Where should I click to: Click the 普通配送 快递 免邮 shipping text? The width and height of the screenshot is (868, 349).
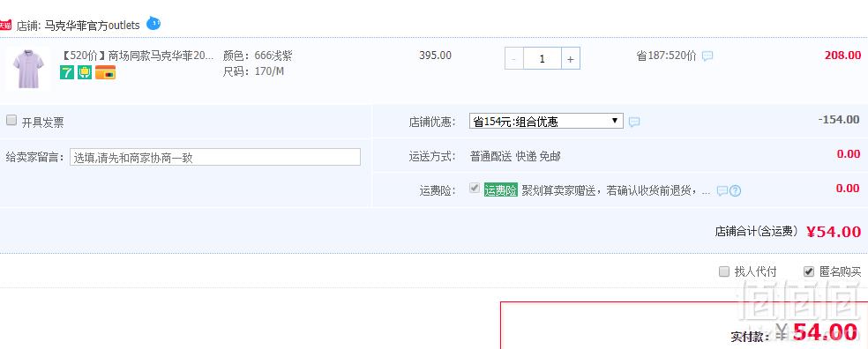point(515,157)
